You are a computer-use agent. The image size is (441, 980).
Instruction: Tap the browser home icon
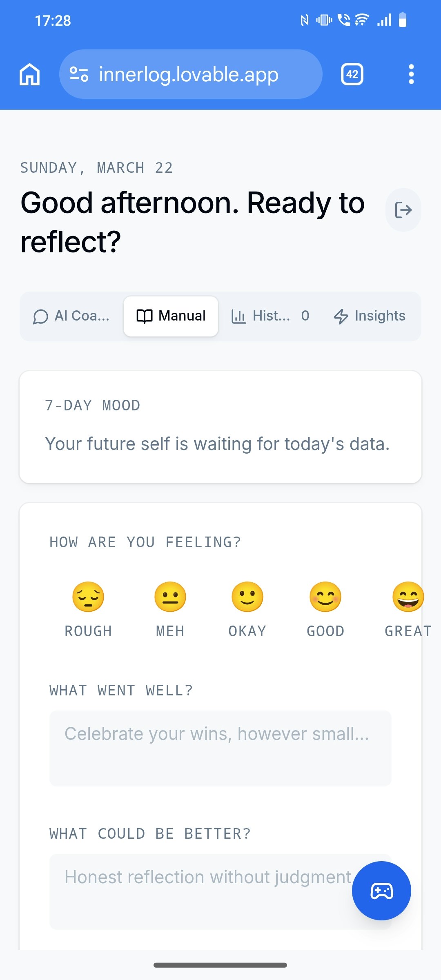coord(30,75)
